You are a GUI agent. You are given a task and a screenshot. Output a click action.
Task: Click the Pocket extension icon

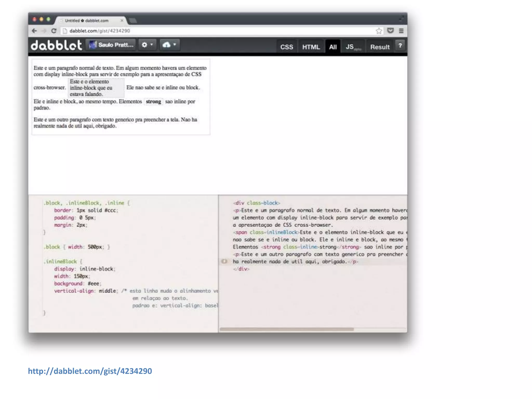coord(390,31)
